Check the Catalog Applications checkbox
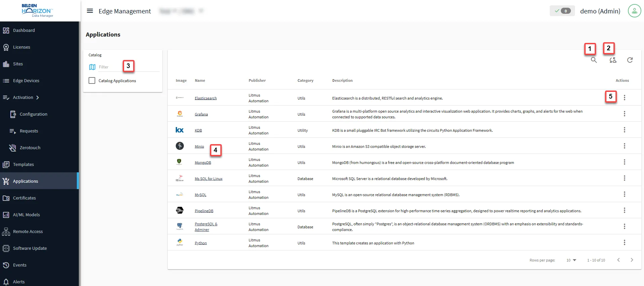The image size is (644, 286). coord(92,80)
